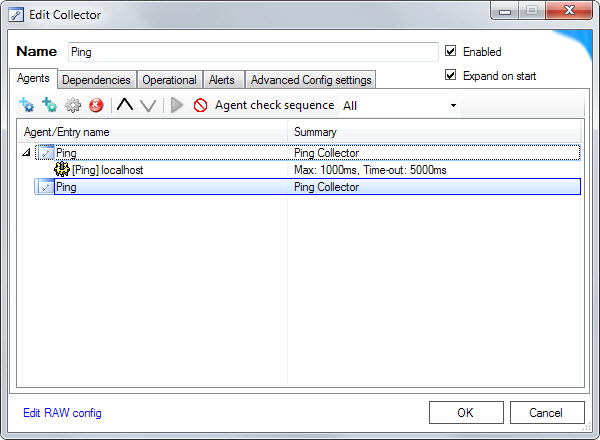Screen dimensions: 600x440
Task: Minimize the Edit Collector window
Action: coord(505,10)
